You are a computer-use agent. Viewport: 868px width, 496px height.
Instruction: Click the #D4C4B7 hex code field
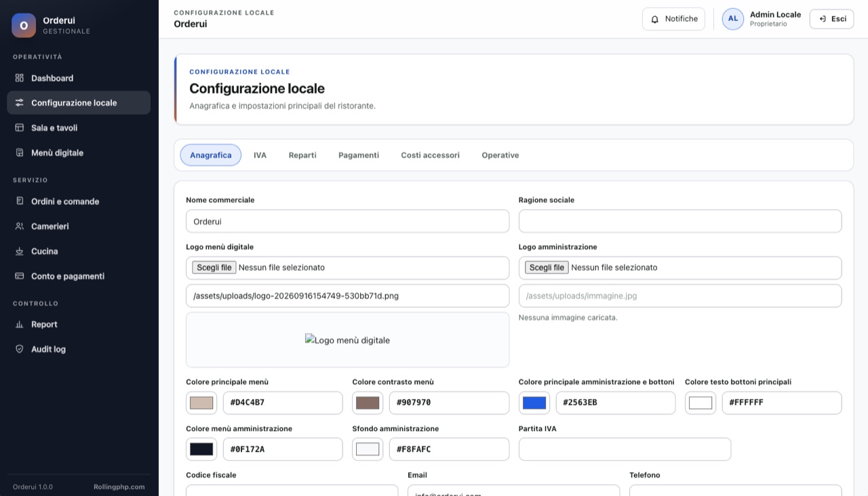283,403
